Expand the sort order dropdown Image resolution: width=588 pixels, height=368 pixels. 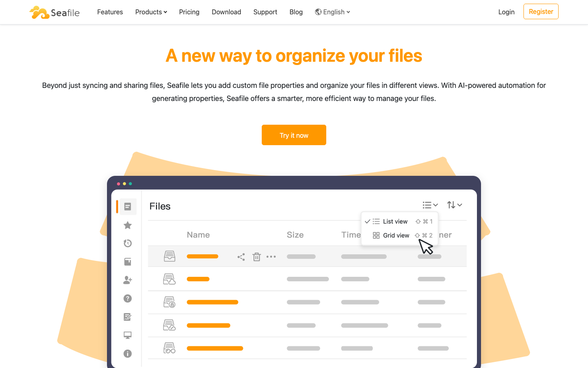pos(454,205)
